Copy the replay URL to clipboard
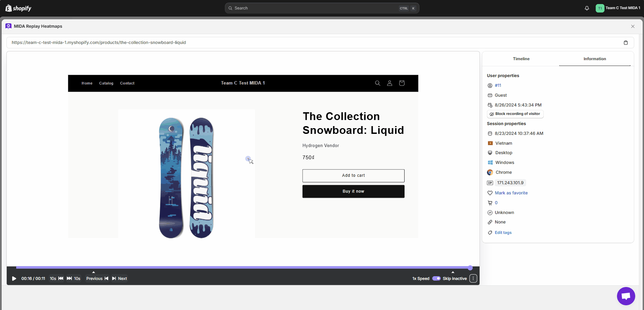Screen dimensions: 644x310 (x=625, y=43)
